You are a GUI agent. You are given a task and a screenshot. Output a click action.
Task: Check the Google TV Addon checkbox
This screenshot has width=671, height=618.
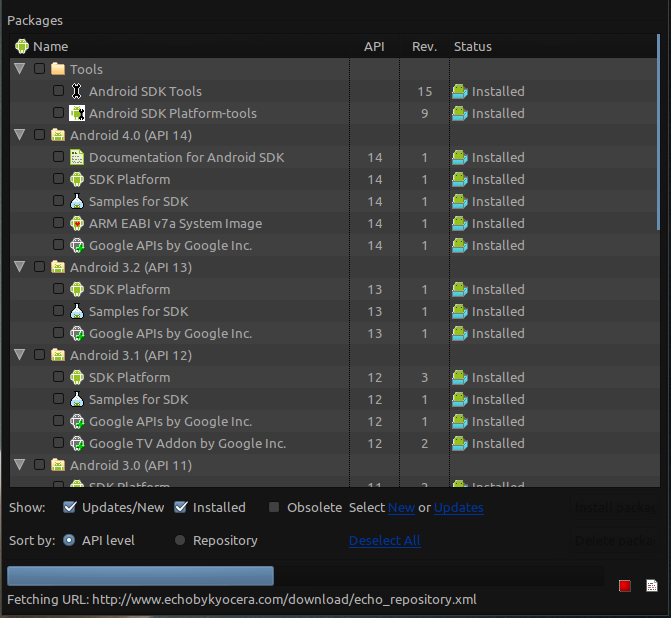pos(58,443)
